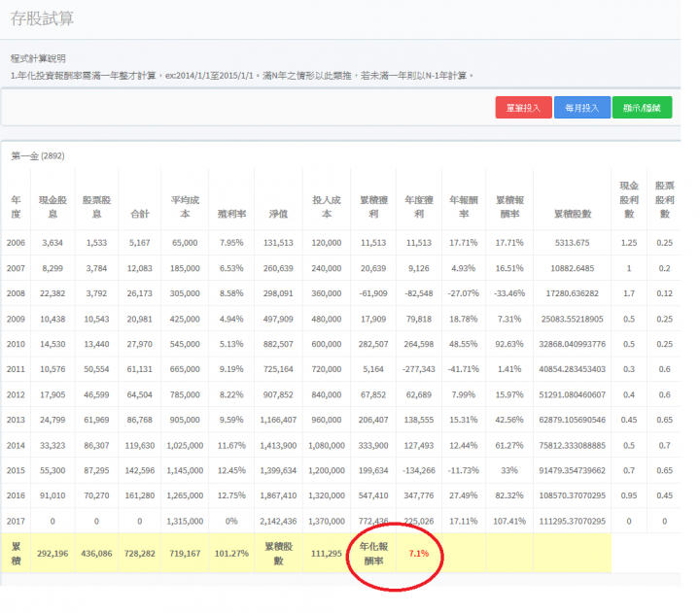The height and width of the screenshot is (613, 700).
Task: Click the 131,513 net value cell
Action: [278, 243]
